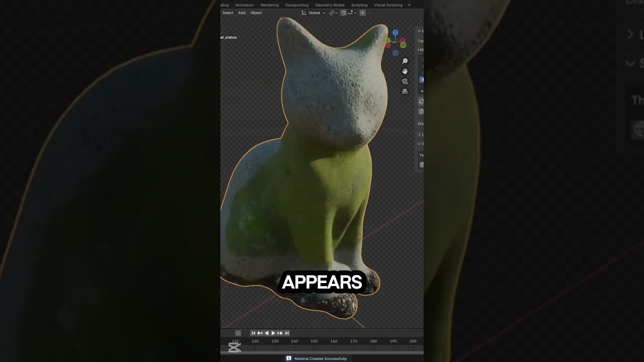Viewport: 644px width, 362px height.
Task: Click the info icon in status bar
Action: click(x=289, y=358)
